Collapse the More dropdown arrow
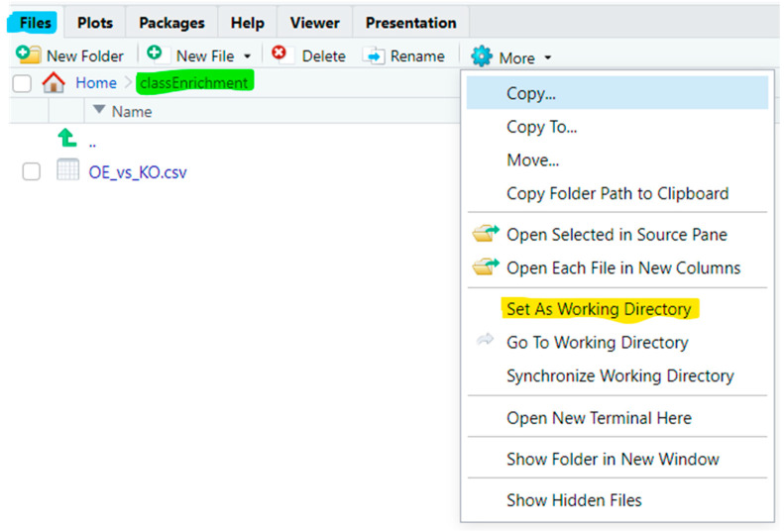The width and height of the screenshot is (784, 532). click(548, 58)
